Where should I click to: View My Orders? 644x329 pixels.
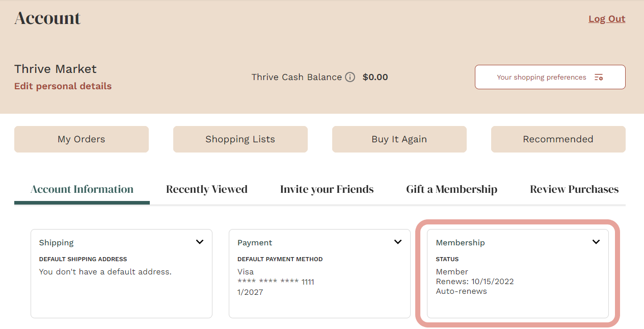click(81, 139)
